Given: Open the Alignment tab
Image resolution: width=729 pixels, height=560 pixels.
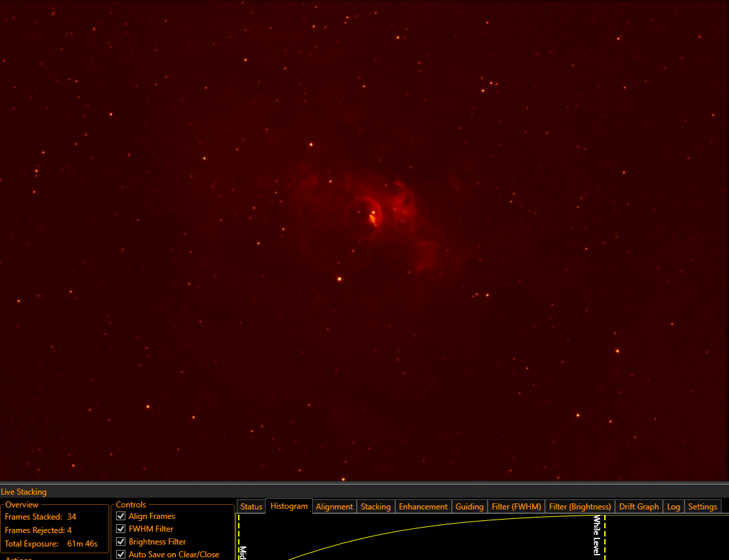Looking at the screenshot, I should point(334,507).
